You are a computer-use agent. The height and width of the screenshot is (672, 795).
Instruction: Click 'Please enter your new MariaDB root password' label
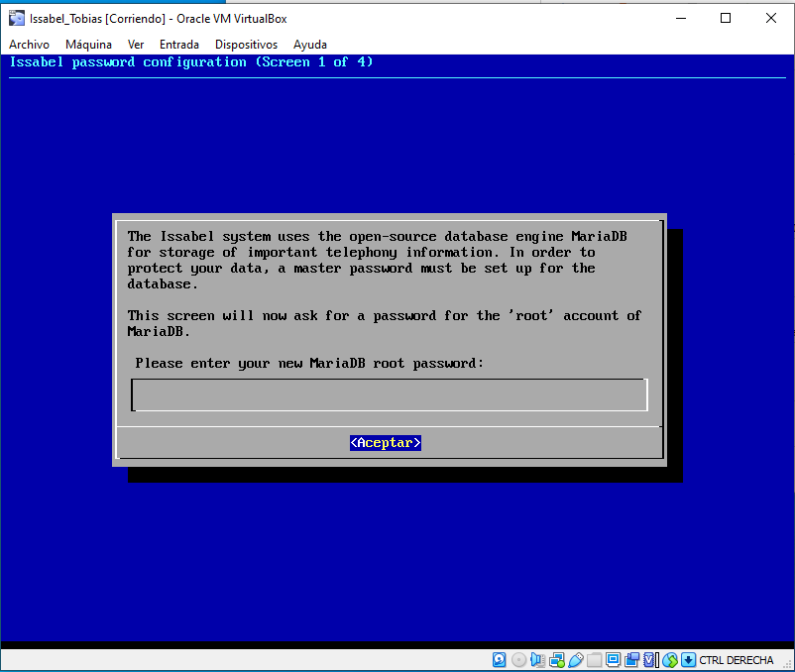pos(309,364)
